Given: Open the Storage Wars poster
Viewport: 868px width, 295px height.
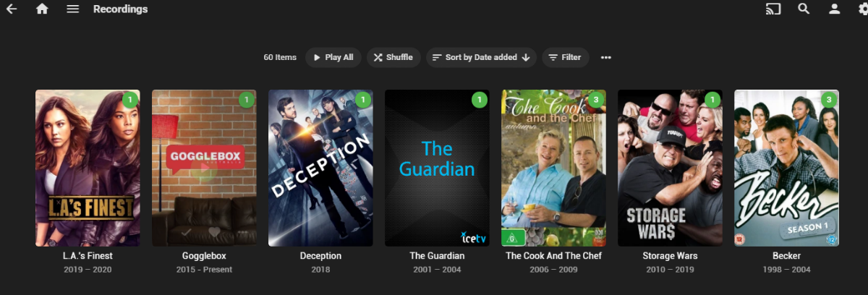Looking at the screenshot, I should pyautogui.click(x=670, y=168).
